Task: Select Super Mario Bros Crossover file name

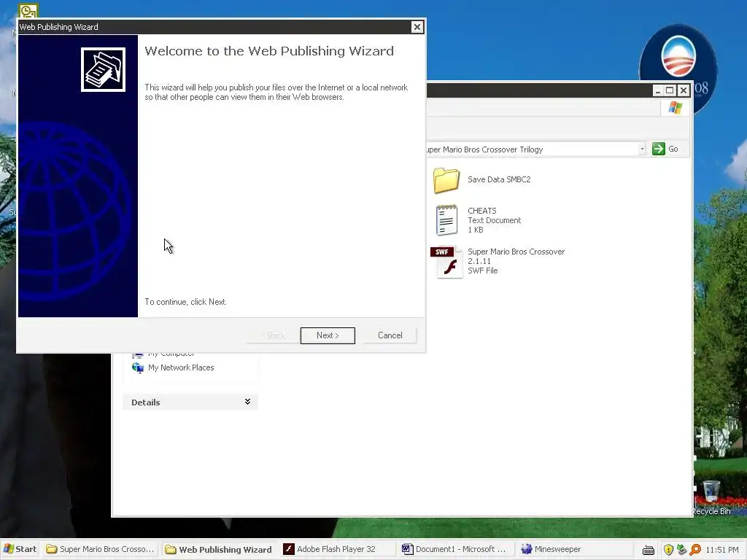Action: (516, 256)
